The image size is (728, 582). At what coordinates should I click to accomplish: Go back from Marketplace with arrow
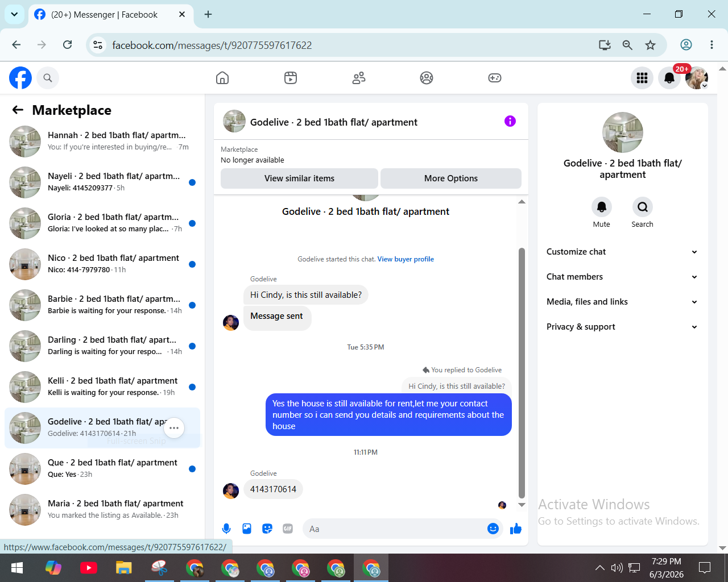18,110
